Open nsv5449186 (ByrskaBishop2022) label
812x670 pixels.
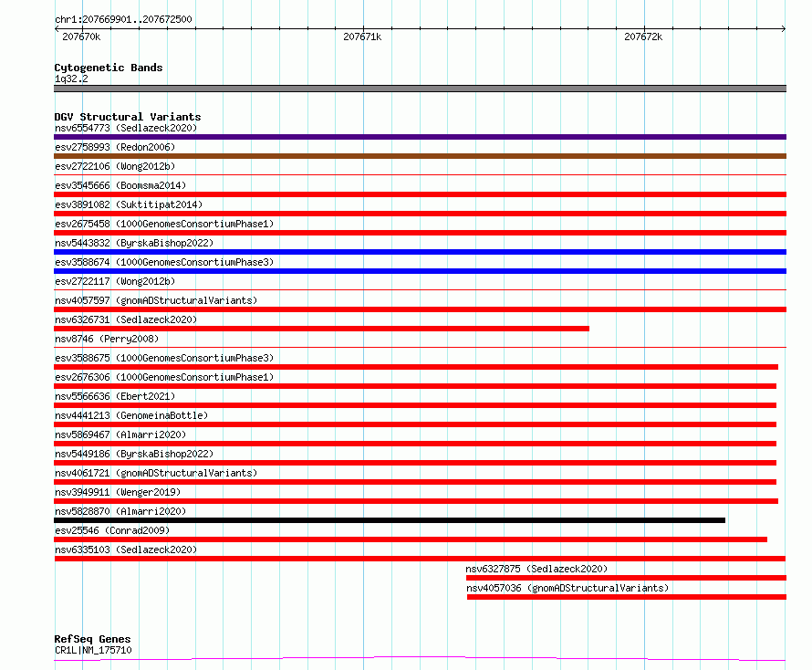134,454
